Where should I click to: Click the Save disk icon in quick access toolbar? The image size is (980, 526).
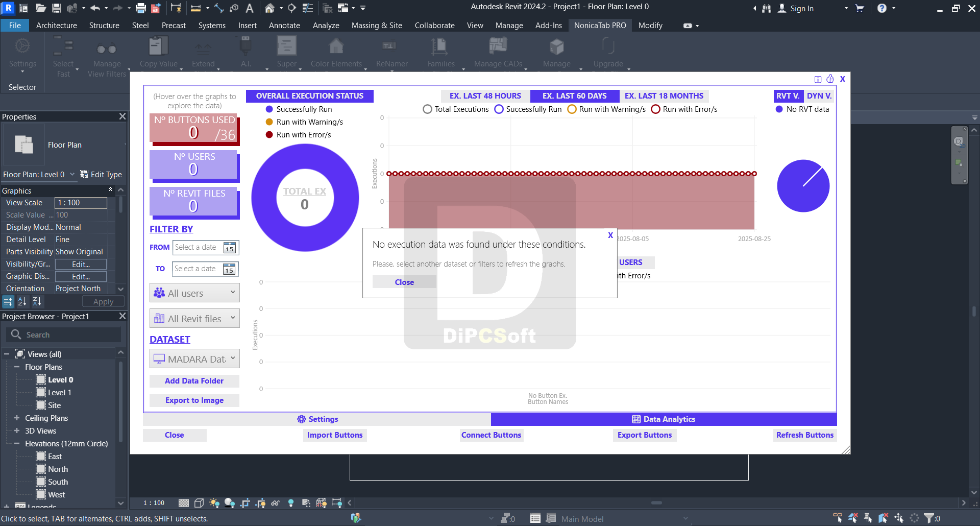tap(57, 8)
